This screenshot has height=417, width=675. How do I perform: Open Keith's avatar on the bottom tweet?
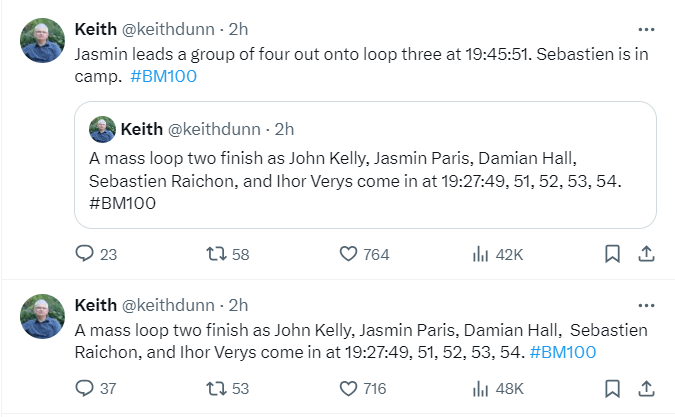pos(43,316)
